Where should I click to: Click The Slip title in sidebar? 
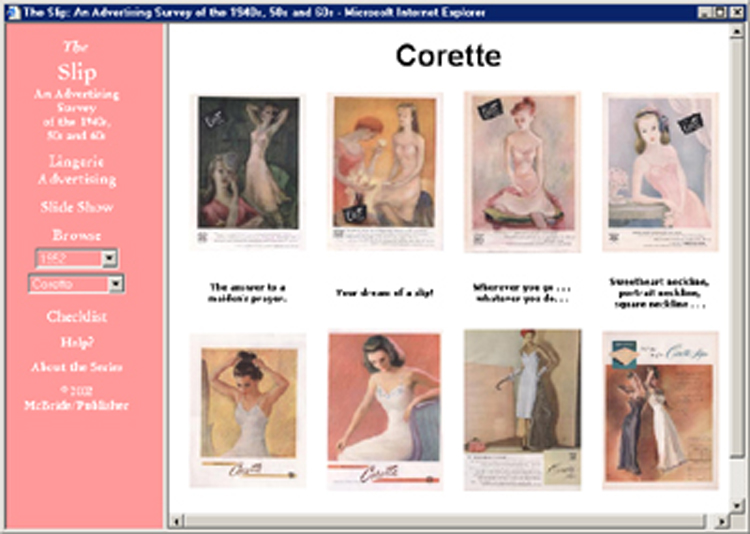[x=77, y=62]
